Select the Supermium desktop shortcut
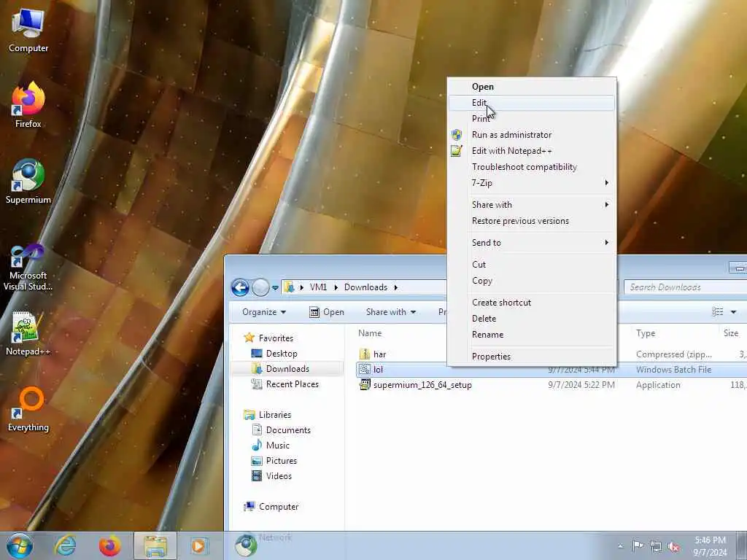The width and height of the screenshot is (747, 560). [28, 182]
